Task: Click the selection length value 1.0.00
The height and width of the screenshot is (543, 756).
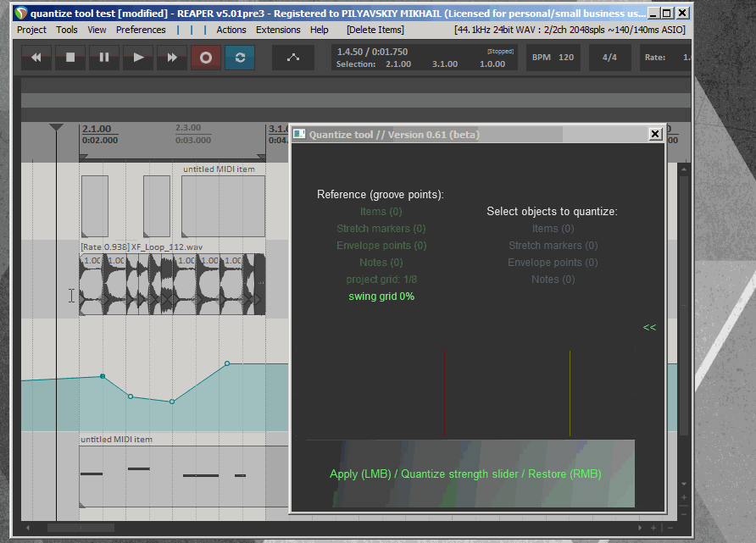Action: click(x=492, y=64)
